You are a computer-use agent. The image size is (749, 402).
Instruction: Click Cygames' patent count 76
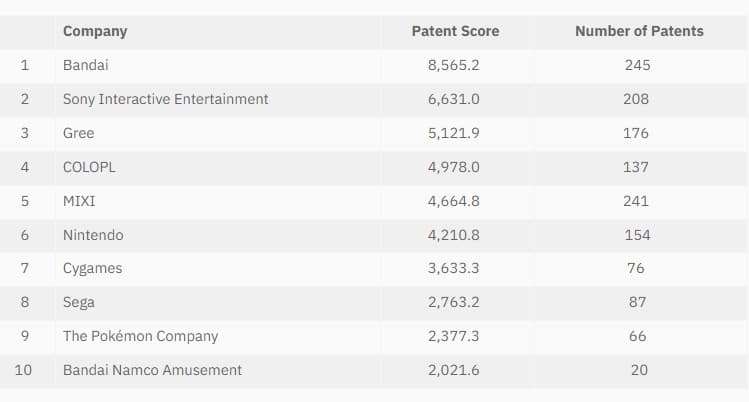pos(637,268)
